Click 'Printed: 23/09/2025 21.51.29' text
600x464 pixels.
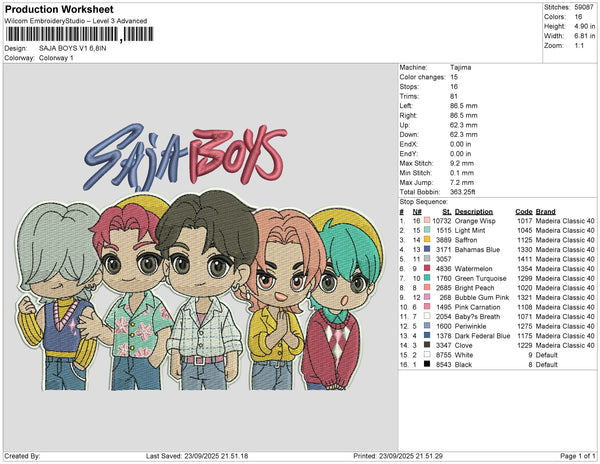tap(398, 456)
